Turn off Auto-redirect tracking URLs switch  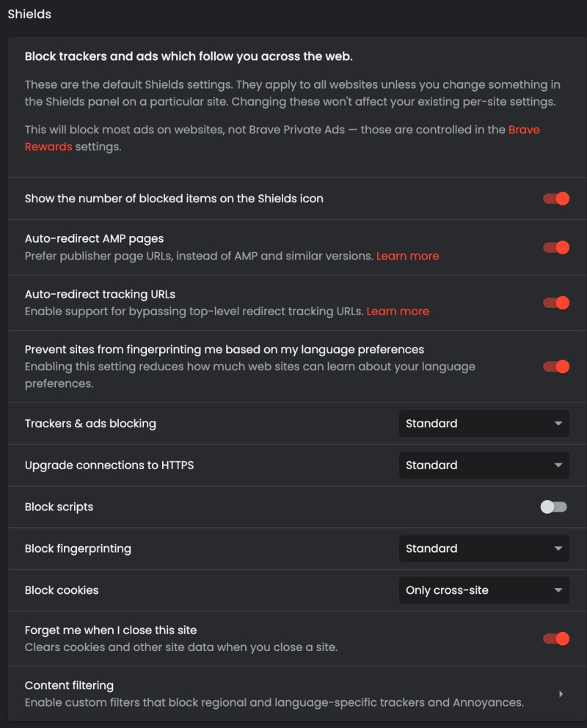pos(556,303)
